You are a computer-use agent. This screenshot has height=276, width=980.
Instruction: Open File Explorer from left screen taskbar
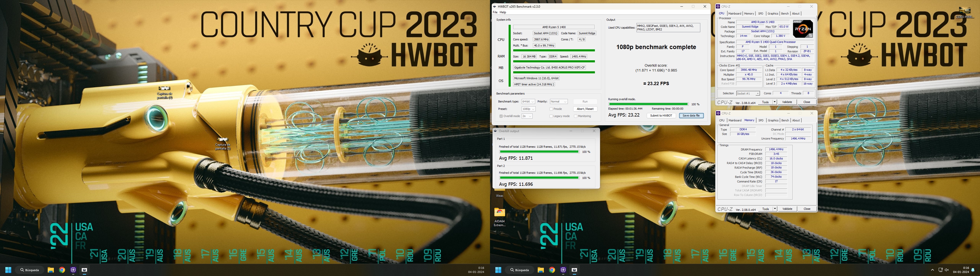51,270
